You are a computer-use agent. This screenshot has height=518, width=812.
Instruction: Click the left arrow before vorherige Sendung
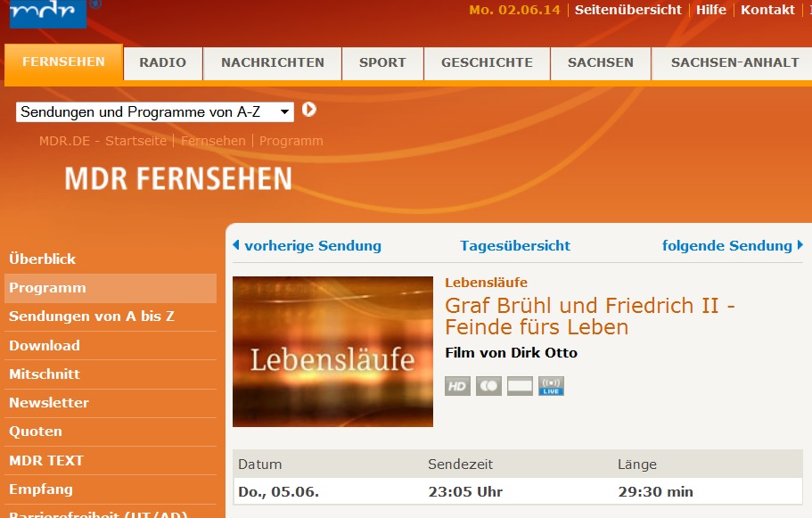(236, 245)
